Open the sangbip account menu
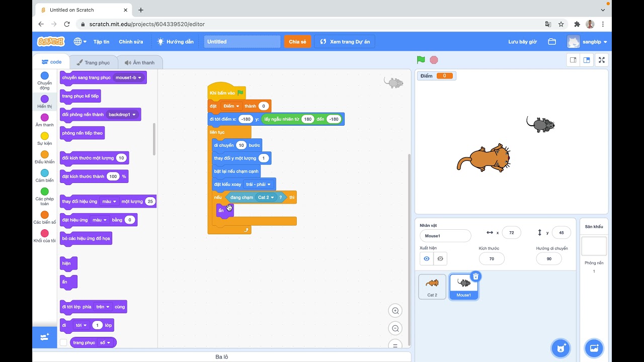The height and width of the screenshot is (362, 644). click(x=587, y=42)
